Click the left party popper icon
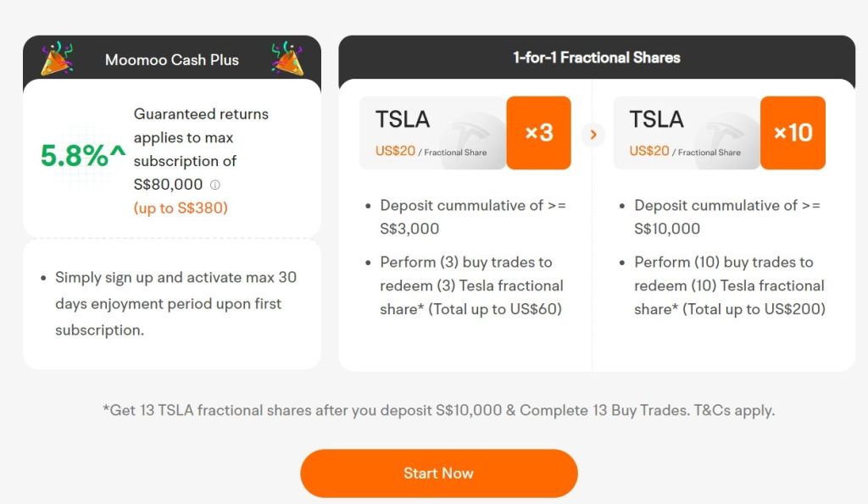Screen dimensions: 868x504 58,58
